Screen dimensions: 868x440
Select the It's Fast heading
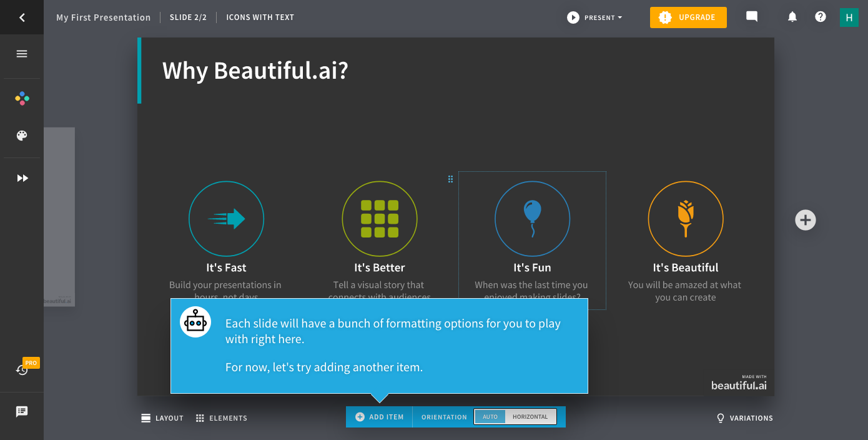(226, 267)
